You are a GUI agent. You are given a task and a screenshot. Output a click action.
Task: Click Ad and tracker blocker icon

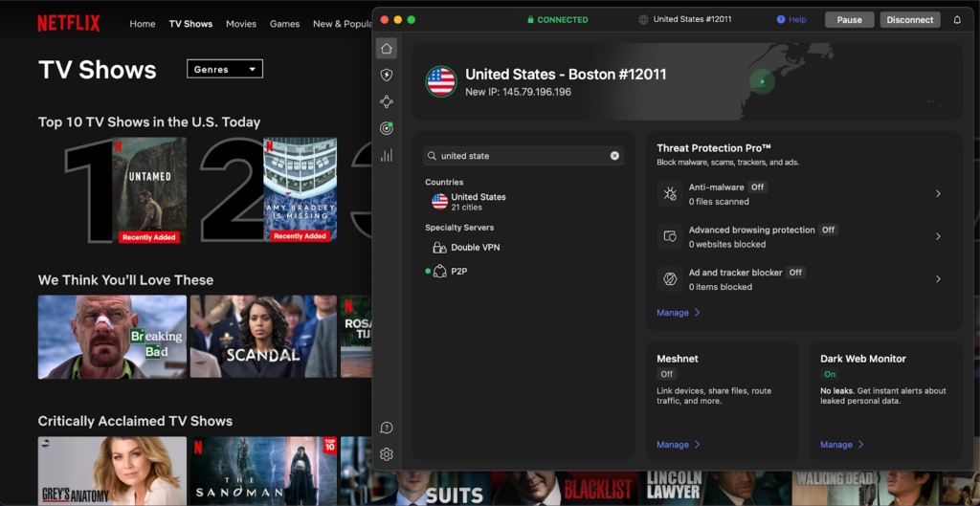[x=670, y=278]
